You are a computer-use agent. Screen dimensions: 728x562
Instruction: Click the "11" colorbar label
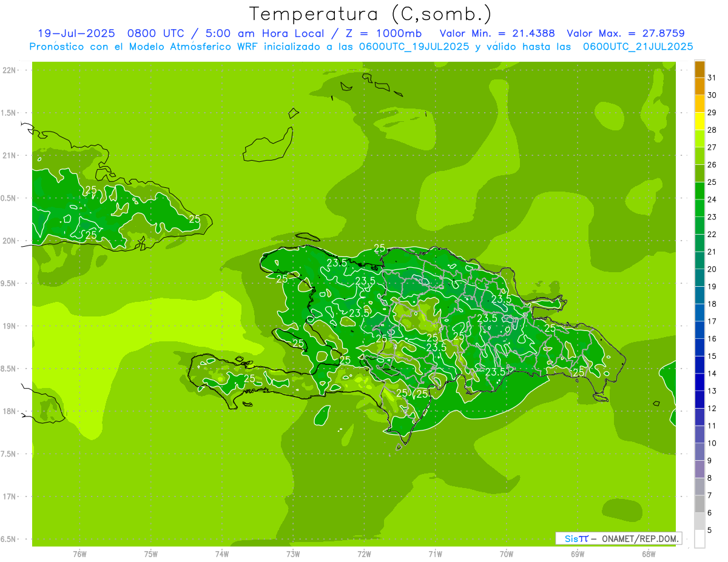[x=712, y=426]
